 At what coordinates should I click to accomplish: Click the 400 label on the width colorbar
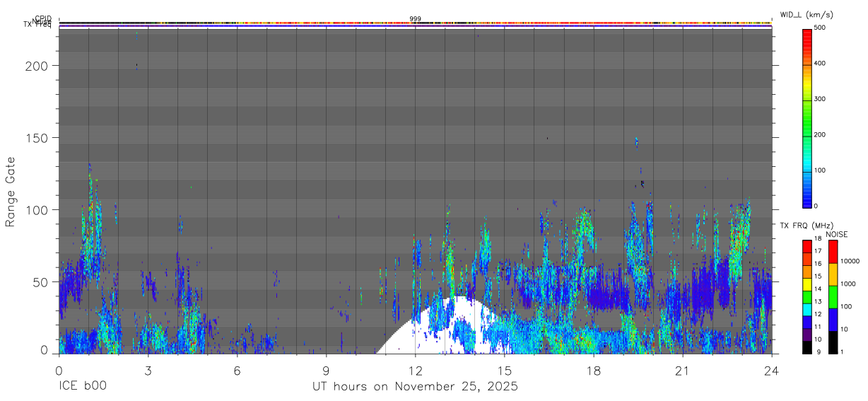tap(821, 64)
